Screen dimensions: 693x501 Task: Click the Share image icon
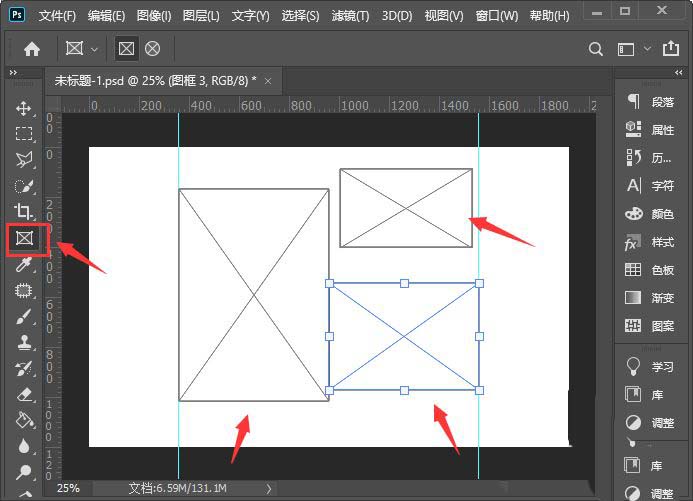click(671, 48)
